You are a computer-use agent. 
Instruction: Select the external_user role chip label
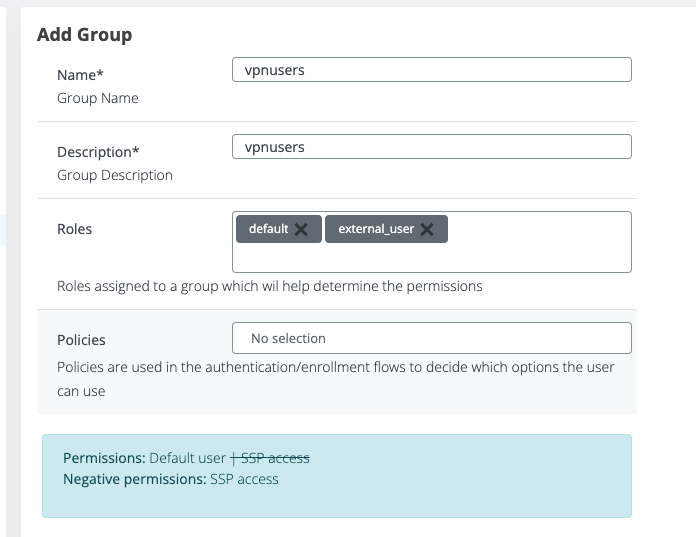pos(375,229)
